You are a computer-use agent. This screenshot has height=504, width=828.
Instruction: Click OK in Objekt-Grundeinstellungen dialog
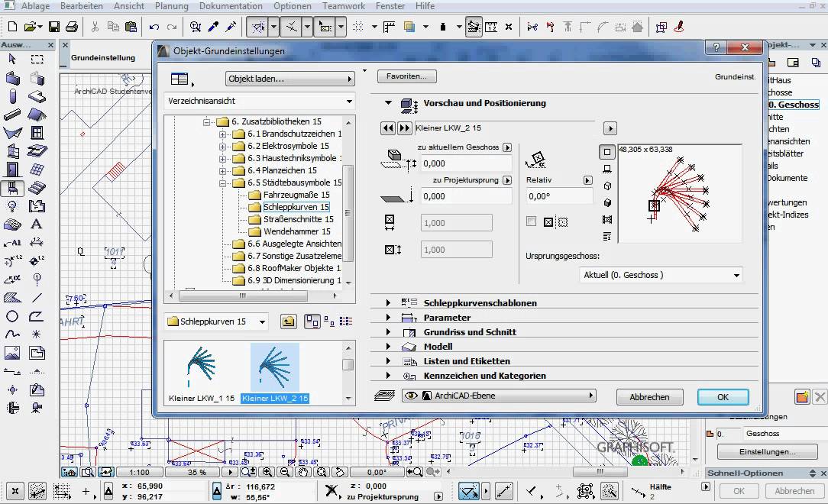click(x=723, y=397)
